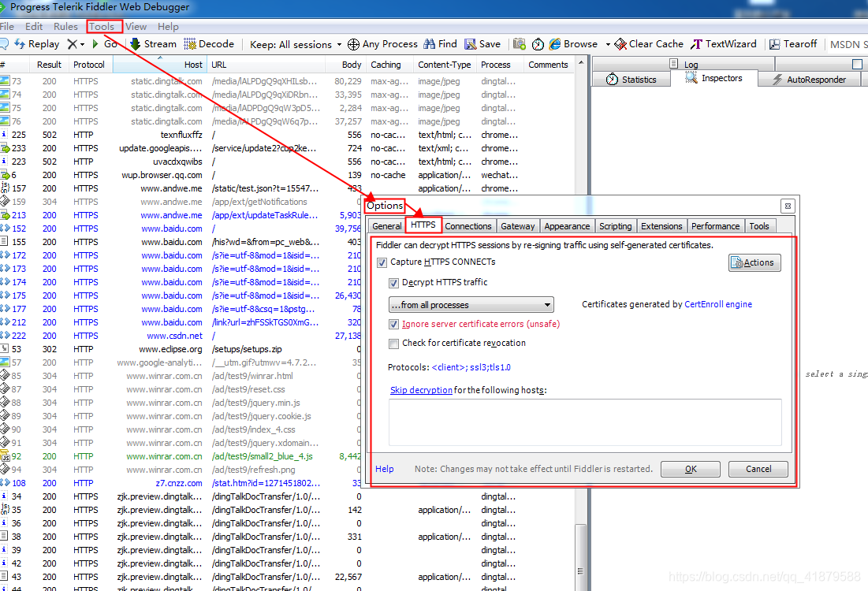Screen dimensions: 868x591
Task: Toggle the Decode toolbar icon
Action: pyautogui.click(x=190, y=43)
